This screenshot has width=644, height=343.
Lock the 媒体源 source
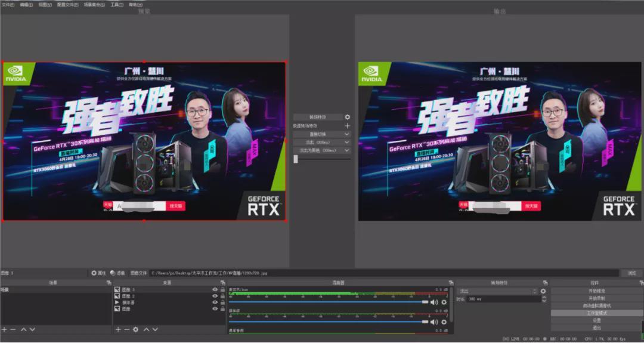[222, 302]
